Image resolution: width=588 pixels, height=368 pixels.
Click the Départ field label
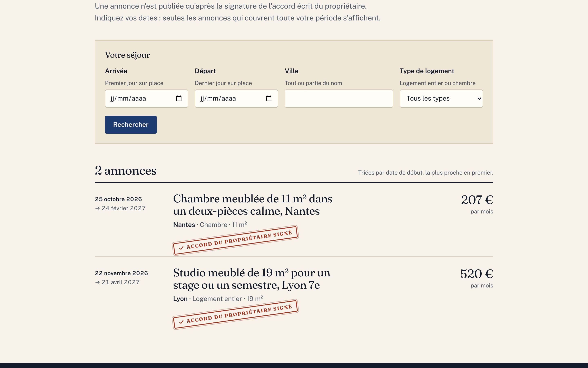205,71
